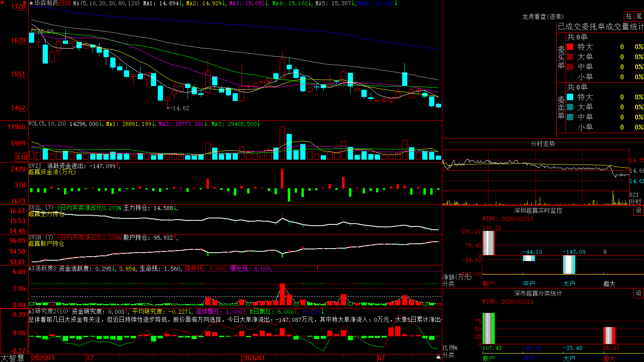This screenshot has height=362, width=644.
Task: Click the VOL(5,10,20) indicator label
Action: [x=47, y=124]
